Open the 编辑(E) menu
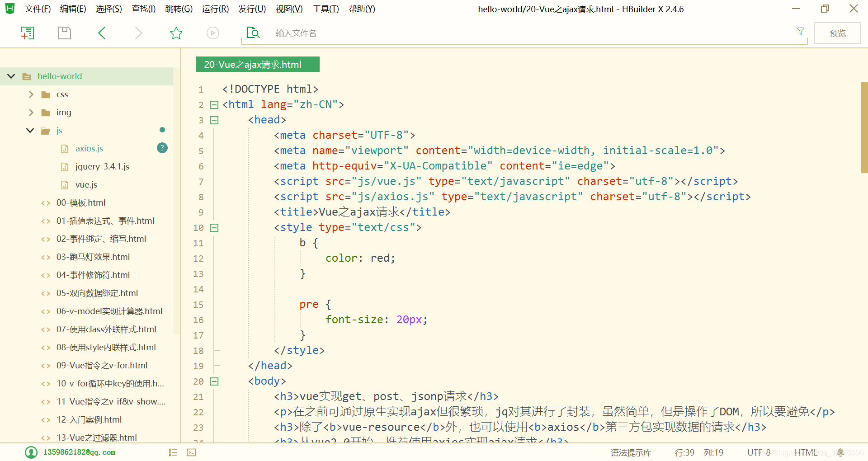The width and height of the screenshot is (868, 461). tap(73, 9)
